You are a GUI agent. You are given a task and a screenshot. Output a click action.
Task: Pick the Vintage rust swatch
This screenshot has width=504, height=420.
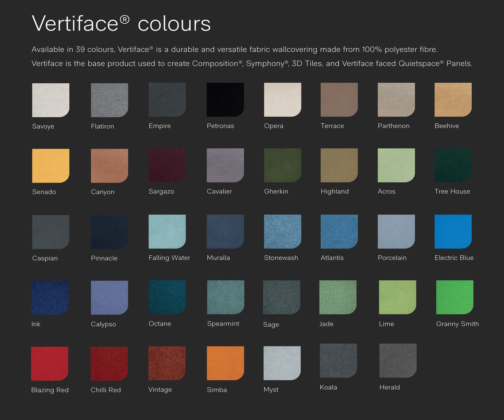coord(167,363)
